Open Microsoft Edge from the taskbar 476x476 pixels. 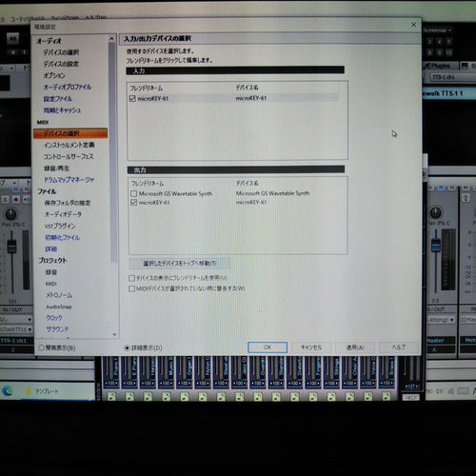point(7,391)
